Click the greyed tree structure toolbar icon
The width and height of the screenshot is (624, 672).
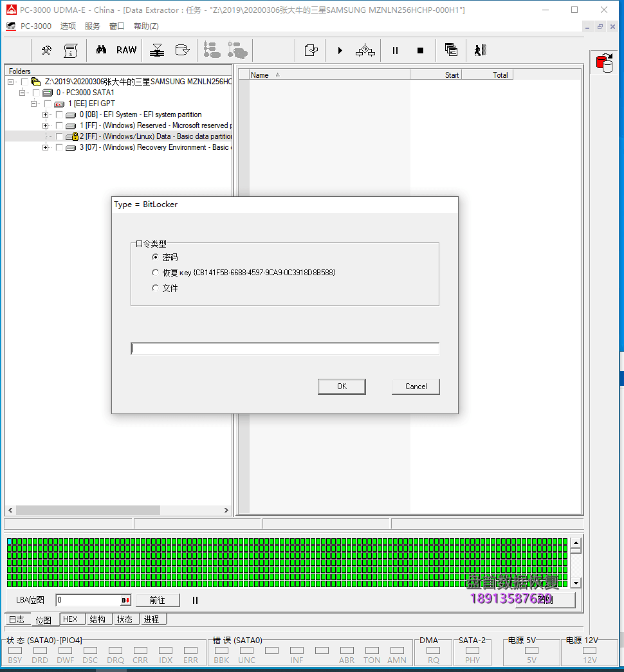(212, 50)
